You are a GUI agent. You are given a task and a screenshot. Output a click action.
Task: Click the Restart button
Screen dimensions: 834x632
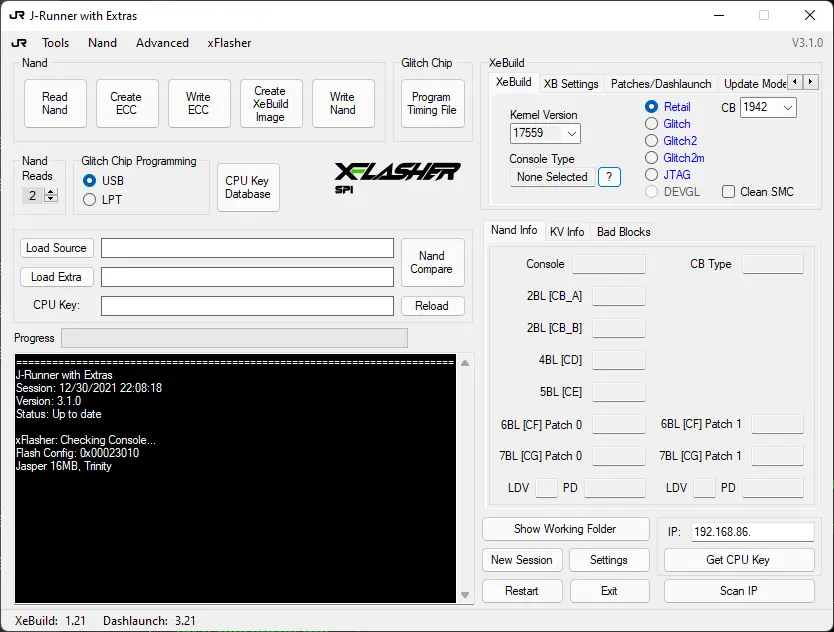tap(522, 591)
